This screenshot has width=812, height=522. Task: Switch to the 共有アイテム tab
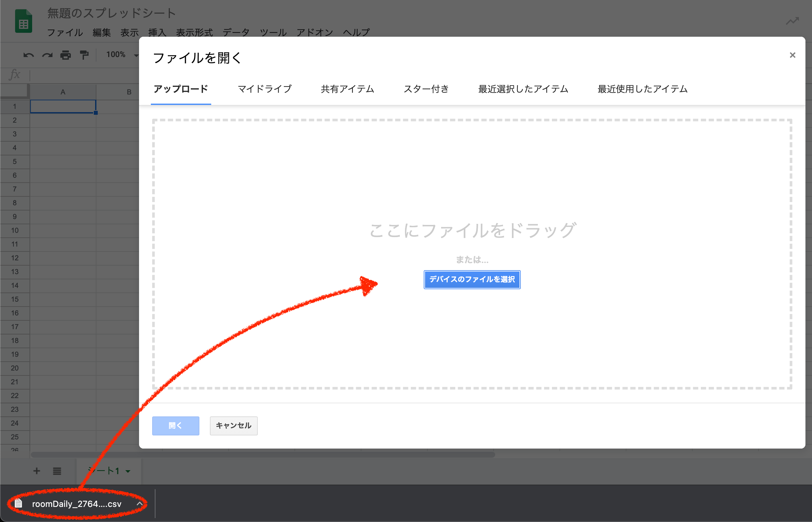[x=347, y=89]
